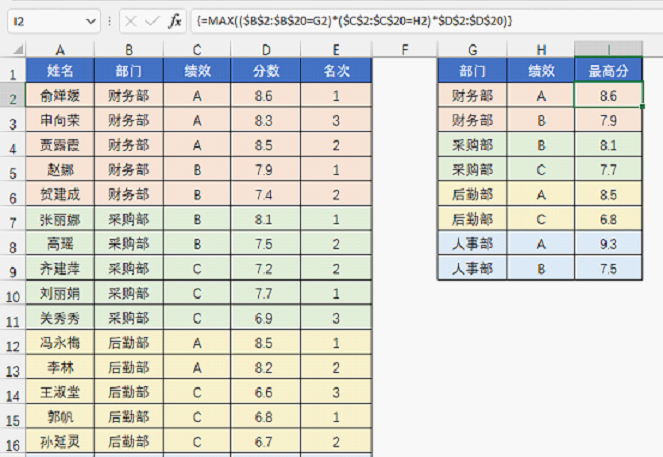Select the highlighted column I header
Screen dimensions: 663x457
(608, 49)
